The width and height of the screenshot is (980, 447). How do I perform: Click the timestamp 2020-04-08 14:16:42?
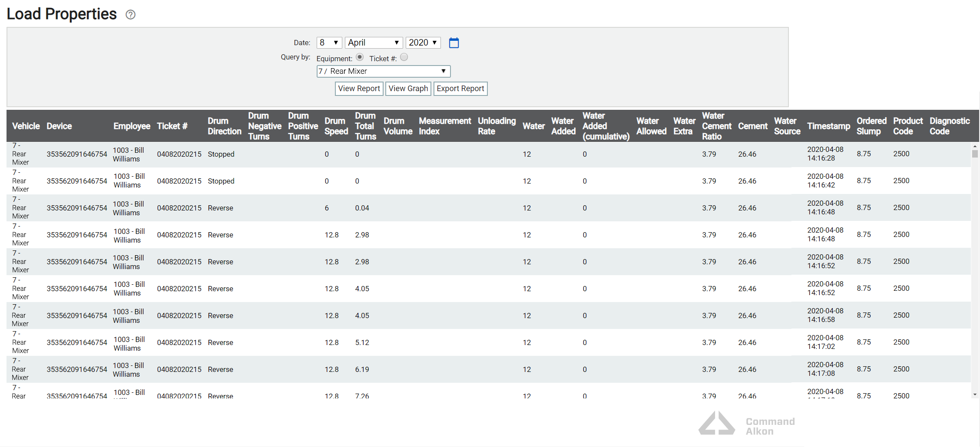click(x=825, y=181)
